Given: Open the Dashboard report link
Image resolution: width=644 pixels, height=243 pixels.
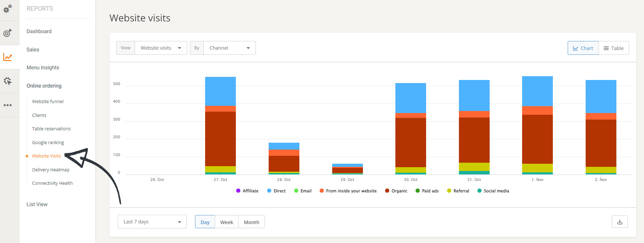Looking at the screenshot, I should [39, 31].
